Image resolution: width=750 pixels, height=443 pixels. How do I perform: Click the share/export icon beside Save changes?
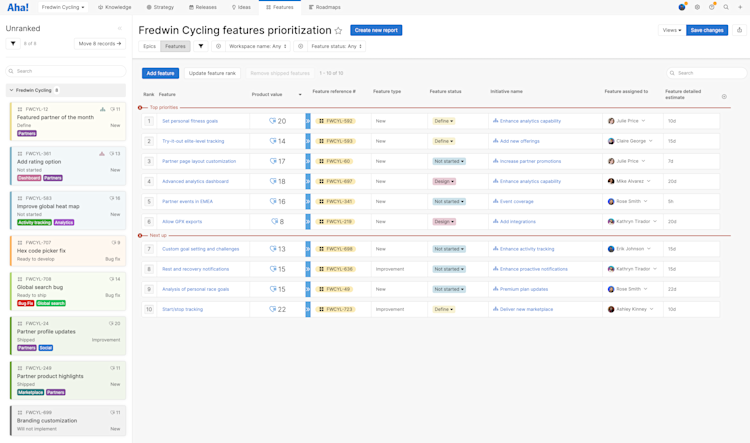(x=739, y=30)
